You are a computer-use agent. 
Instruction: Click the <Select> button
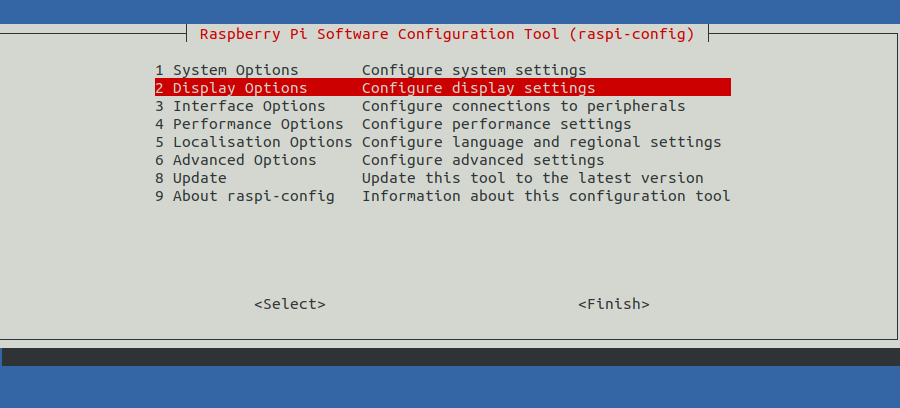coord(290,304)
